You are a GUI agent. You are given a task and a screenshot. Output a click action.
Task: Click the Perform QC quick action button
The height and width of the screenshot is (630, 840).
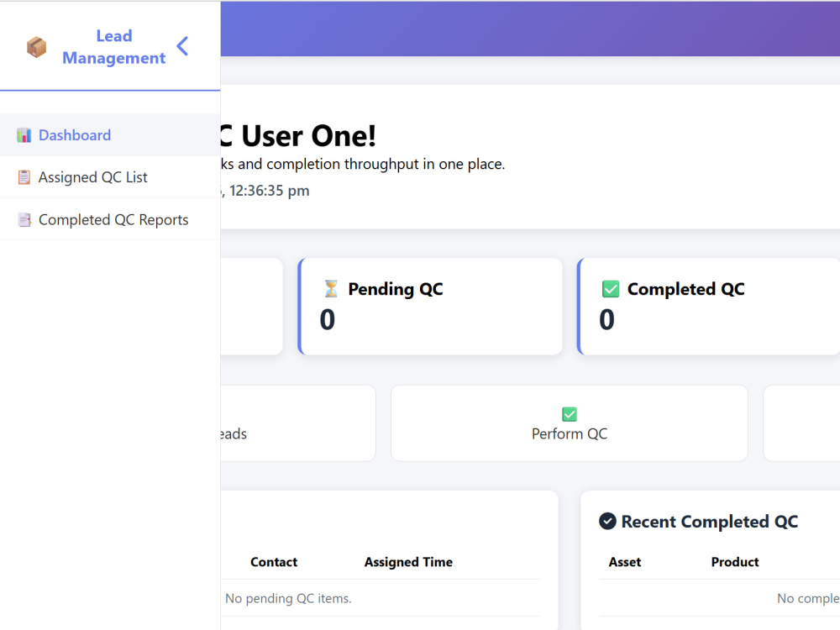(569, 423)
